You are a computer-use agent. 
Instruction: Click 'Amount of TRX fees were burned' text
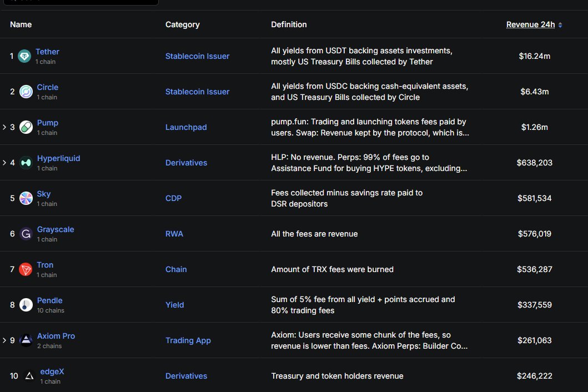point(332,269)
